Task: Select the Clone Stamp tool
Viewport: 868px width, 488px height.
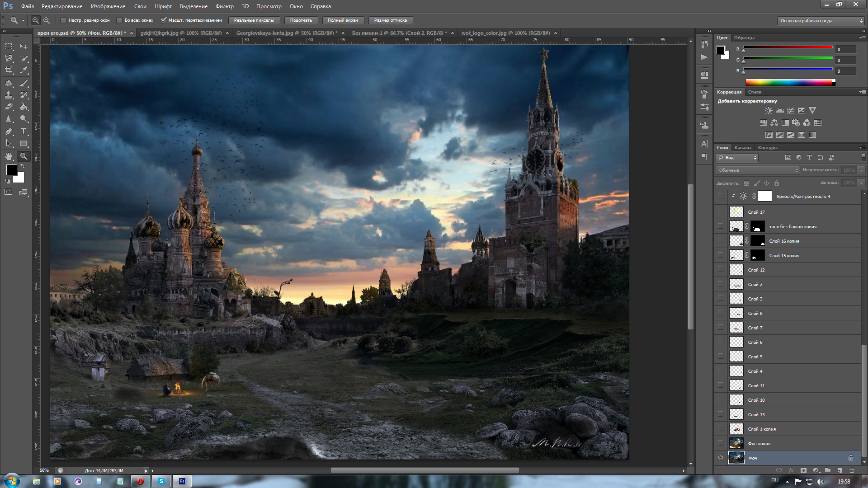Action: point(9,95)
